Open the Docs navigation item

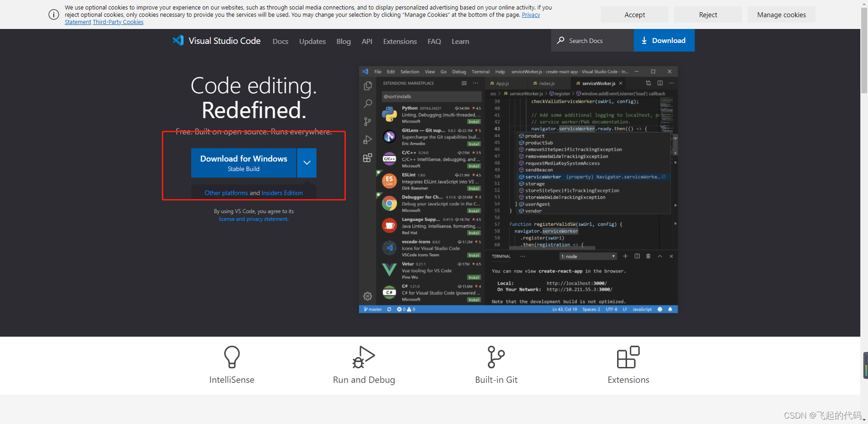point(280,41)
